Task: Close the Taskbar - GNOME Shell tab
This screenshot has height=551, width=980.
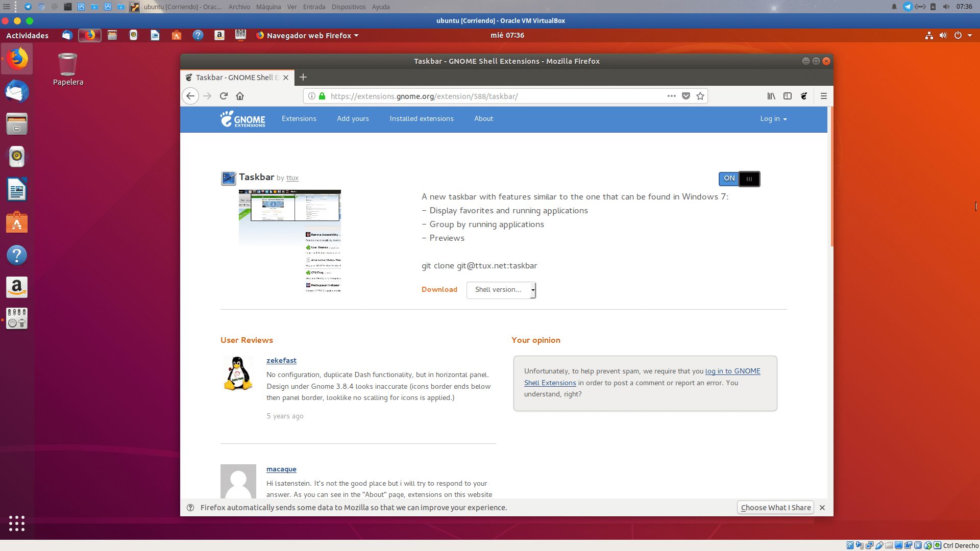Action: 286,78
